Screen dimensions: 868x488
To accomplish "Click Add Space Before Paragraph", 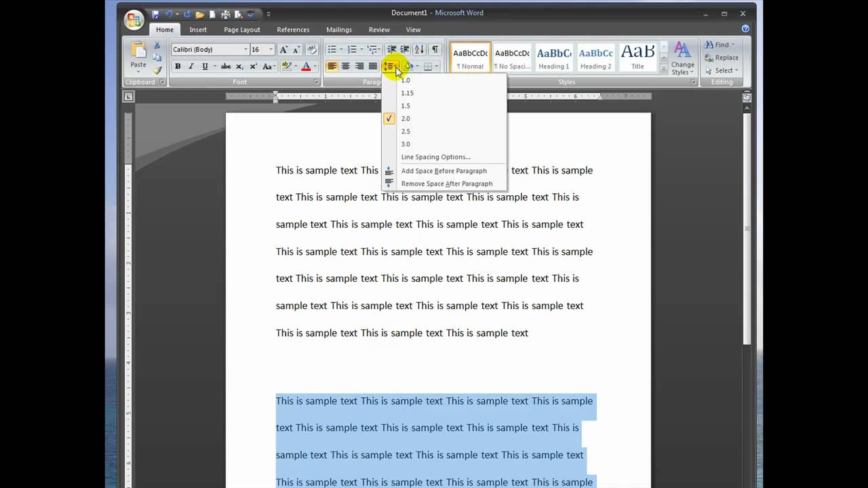I will [x=444, y=171].
